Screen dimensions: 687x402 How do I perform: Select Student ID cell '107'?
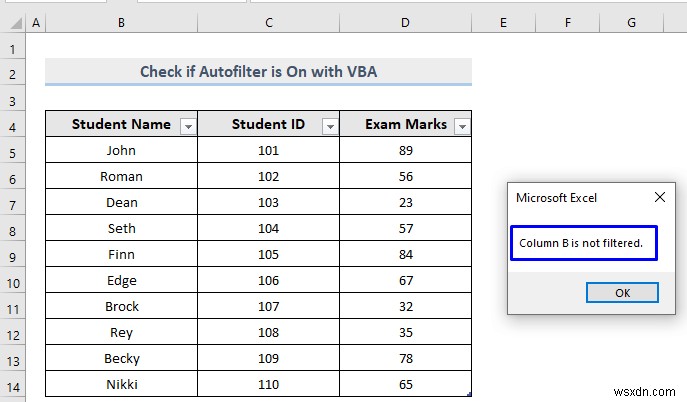coord(269,306)
